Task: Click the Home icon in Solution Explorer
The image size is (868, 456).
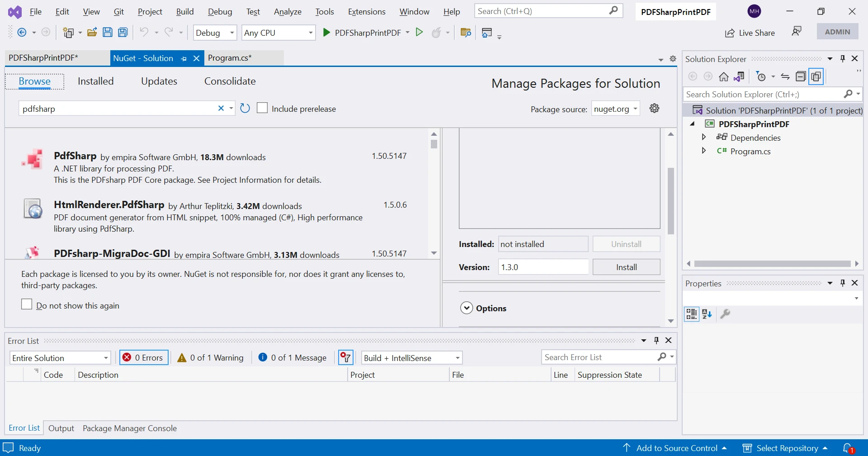Action: click(x=724, y=76)
